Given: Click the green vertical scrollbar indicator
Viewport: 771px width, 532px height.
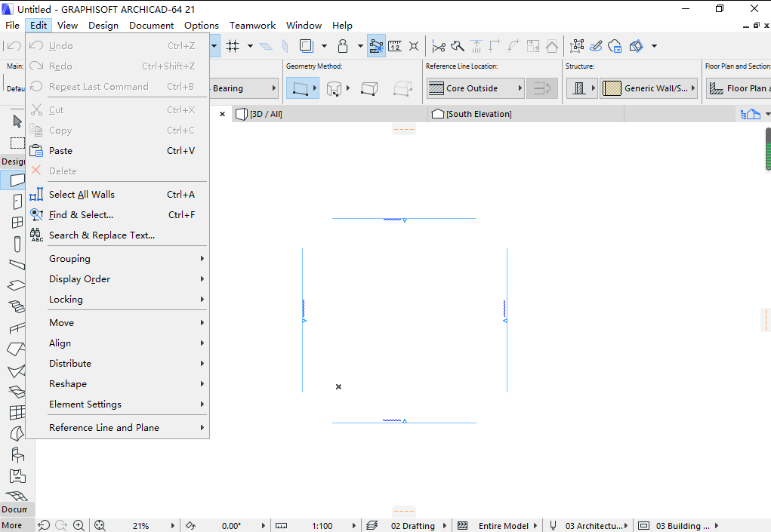Looking at the screenshot, I should click(x=768, y=149).
